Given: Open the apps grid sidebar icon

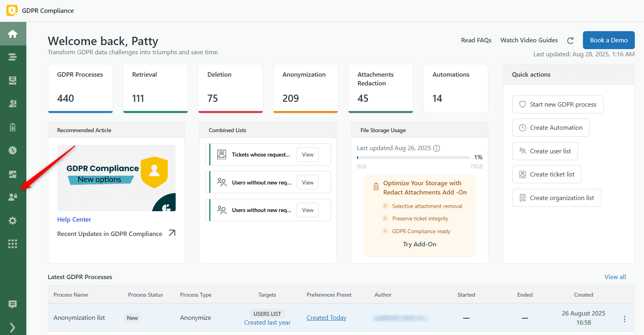Looking at the screenshot, I should tap(13, 244).
